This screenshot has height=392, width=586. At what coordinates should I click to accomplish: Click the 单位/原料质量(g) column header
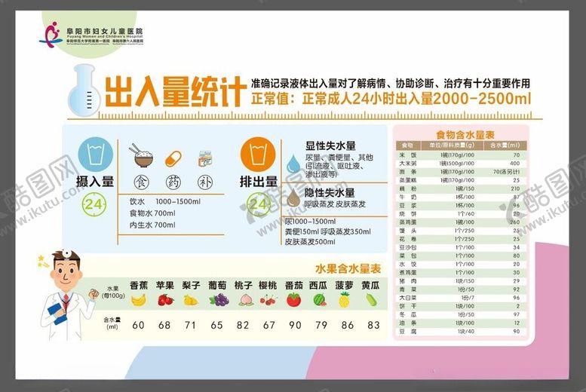(x=452, y=145)
